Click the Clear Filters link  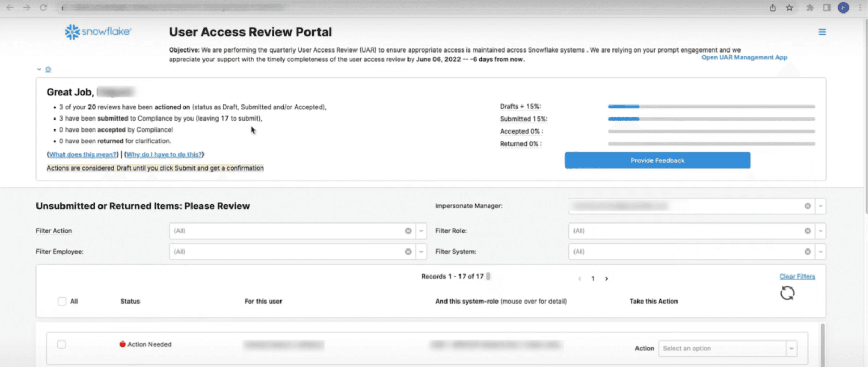pos(797,277)
